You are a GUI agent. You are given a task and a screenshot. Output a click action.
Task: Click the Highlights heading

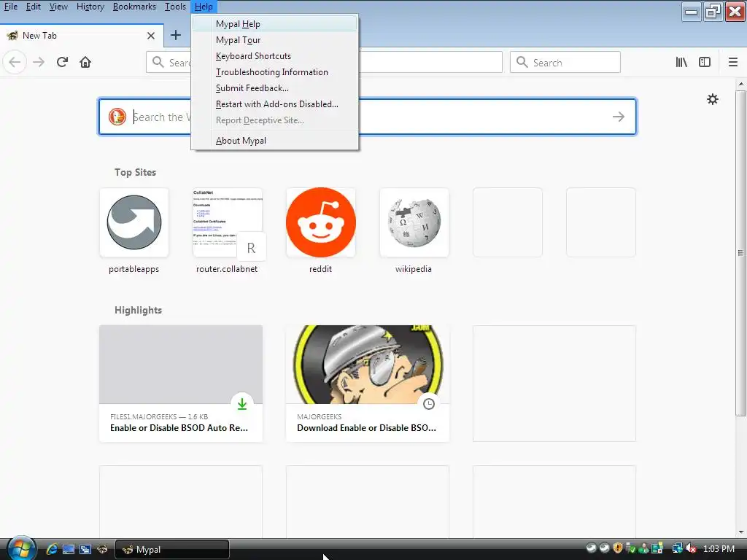138,310
